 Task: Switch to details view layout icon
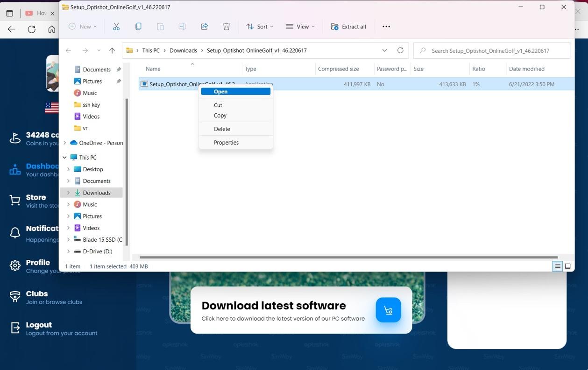click(x=558, y=266)
